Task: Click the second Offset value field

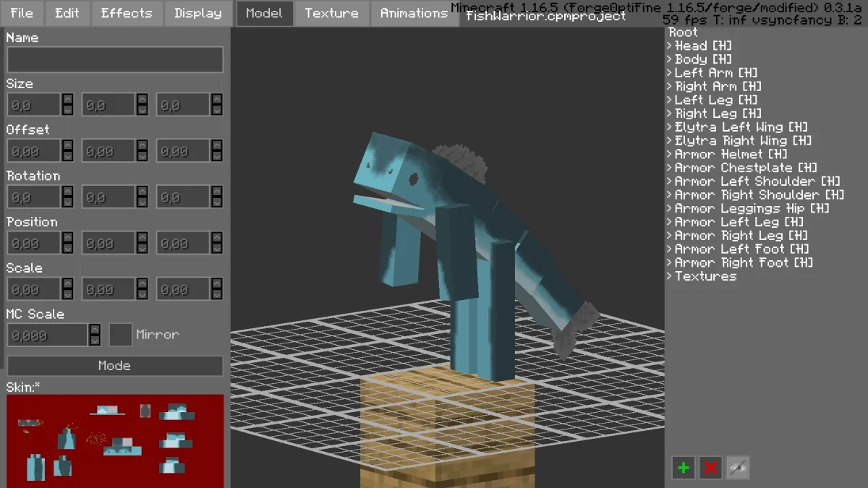Action: click(109, 151)
